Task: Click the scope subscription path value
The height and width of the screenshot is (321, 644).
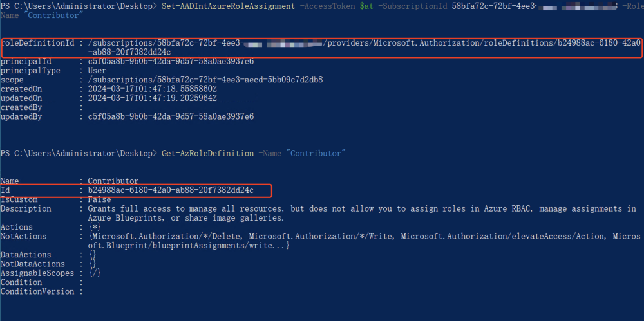Action: (205, 80)
